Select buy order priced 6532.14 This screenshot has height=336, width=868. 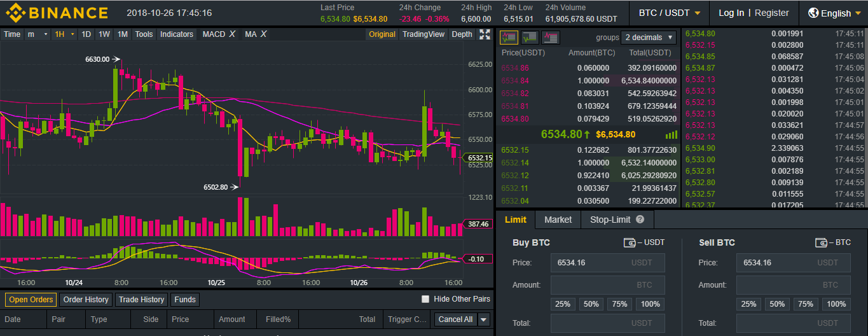pos(588,163)
